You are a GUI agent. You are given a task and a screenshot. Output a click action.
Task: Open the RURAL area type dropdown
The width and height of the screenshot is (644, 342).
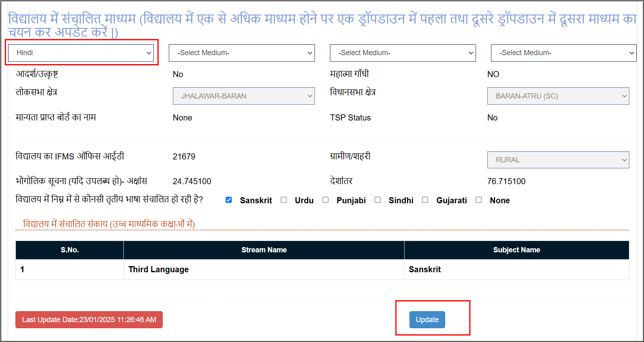tap(558, 160)
